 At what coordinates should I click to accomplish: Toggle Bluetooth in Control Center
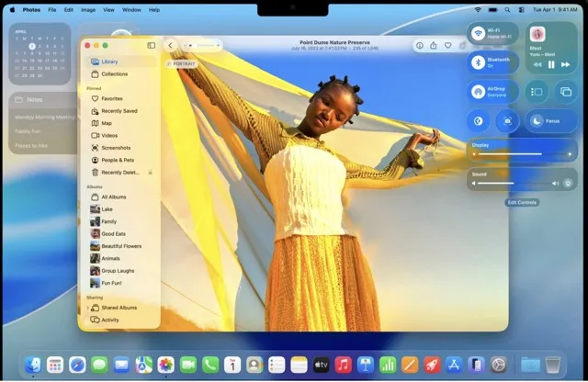(478, 62)
